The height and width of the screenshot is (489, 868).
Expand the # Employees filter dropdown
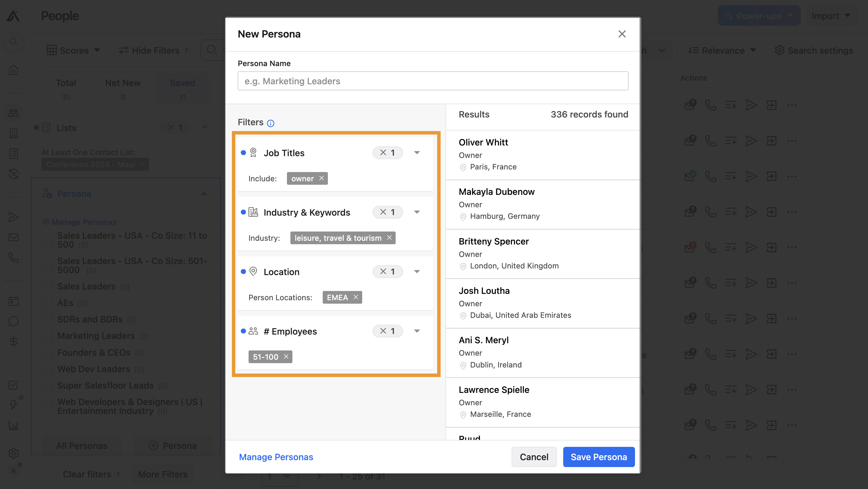tap(417, 331)
